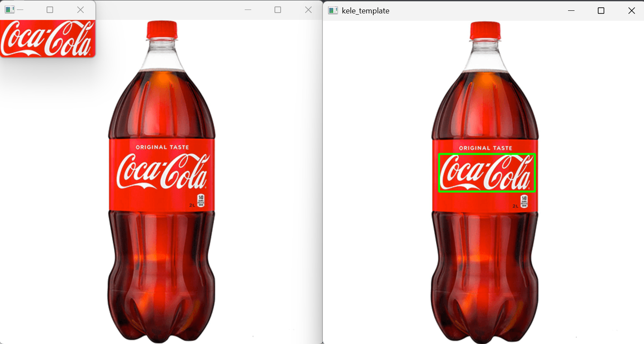Click the Coca-Cola logo template image in small window
Viewport: 644px width, 344px height.
point(47,38)
